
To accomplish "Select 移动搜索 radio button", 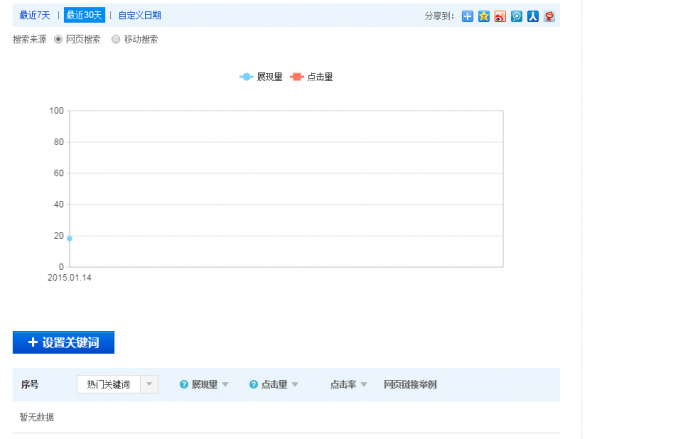I will 116,39.
